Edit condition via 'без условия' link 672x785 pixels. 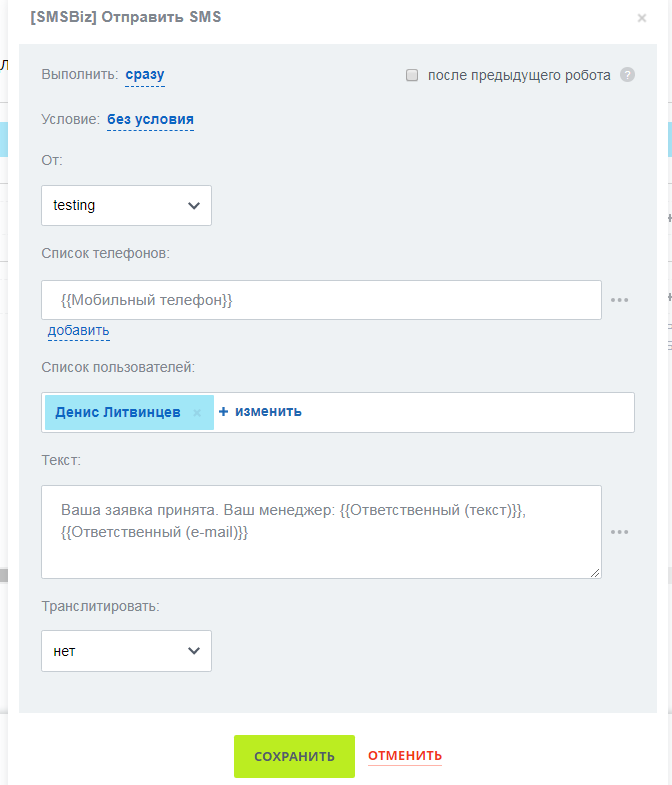[150, 119]
